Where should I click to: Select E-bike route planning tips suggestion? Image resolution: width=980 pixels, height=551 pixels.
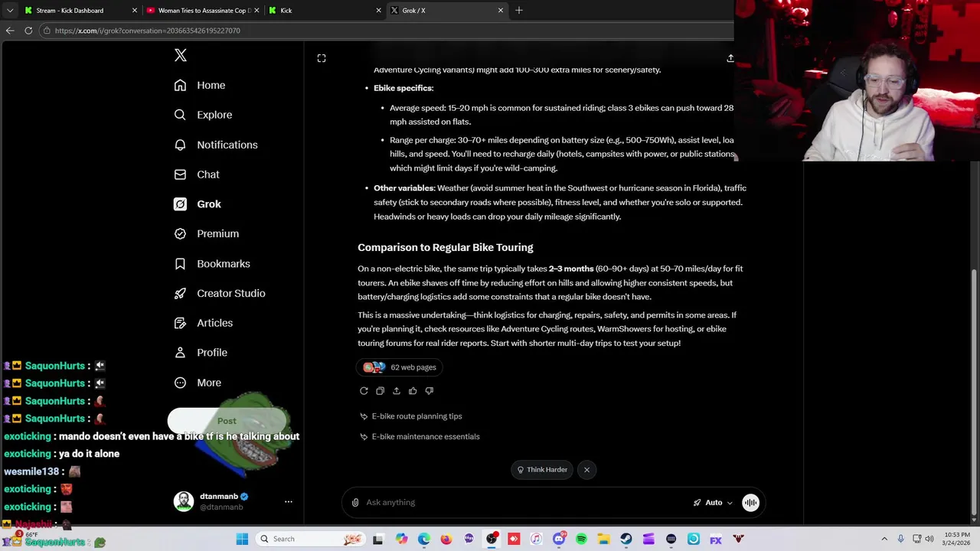point(411,416)
